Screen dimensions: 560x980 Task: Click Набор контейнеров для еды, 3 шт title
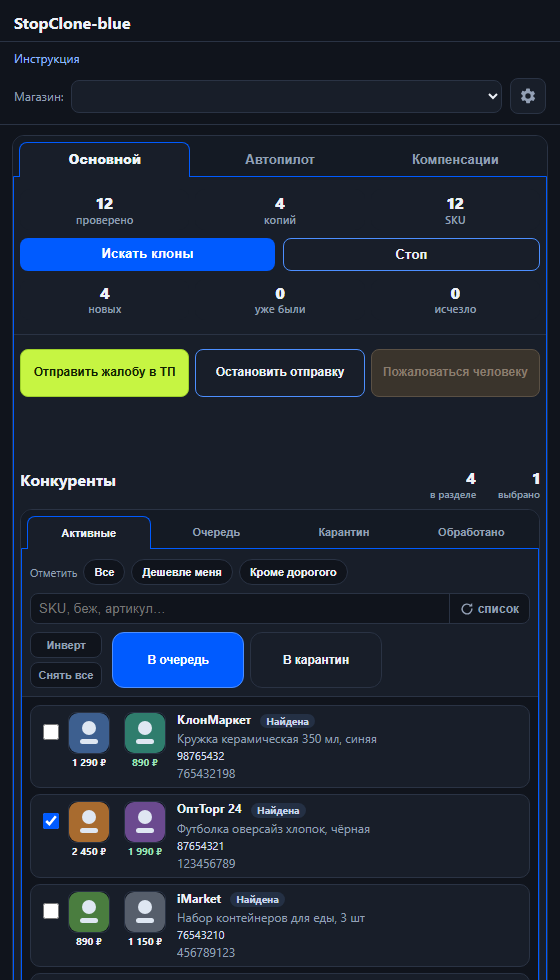click(271, 919)
